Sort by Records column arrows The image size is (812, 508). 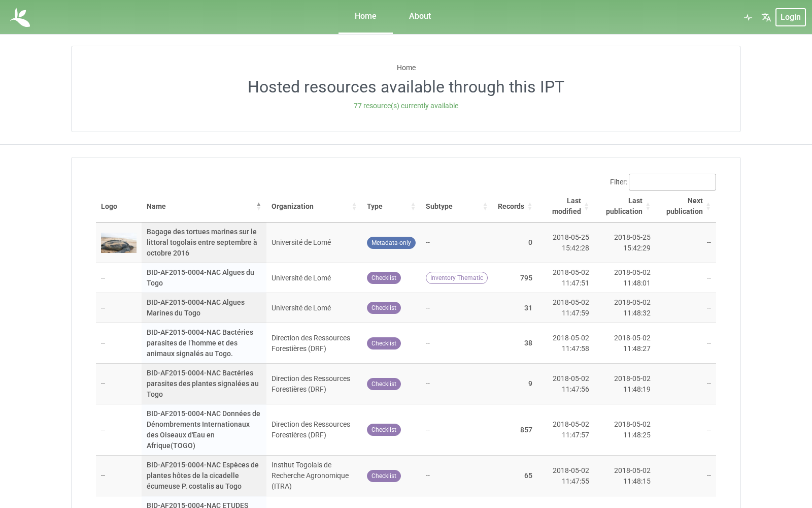(530, 206)
